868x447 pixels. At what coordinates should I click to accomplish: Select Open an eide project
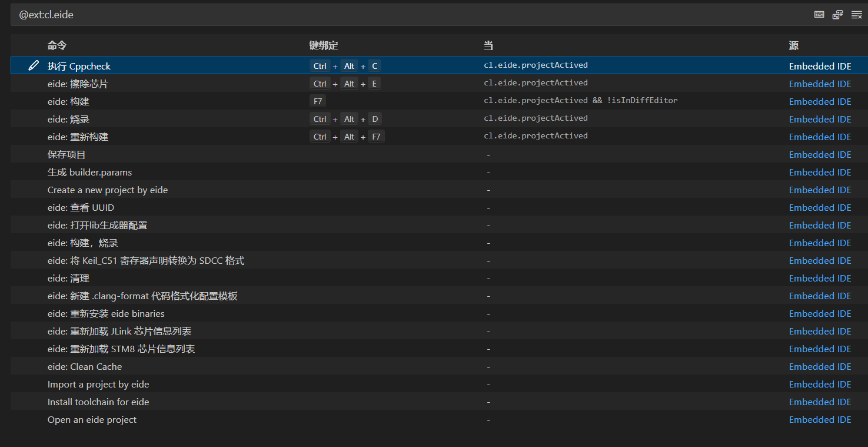coord(92,419)
